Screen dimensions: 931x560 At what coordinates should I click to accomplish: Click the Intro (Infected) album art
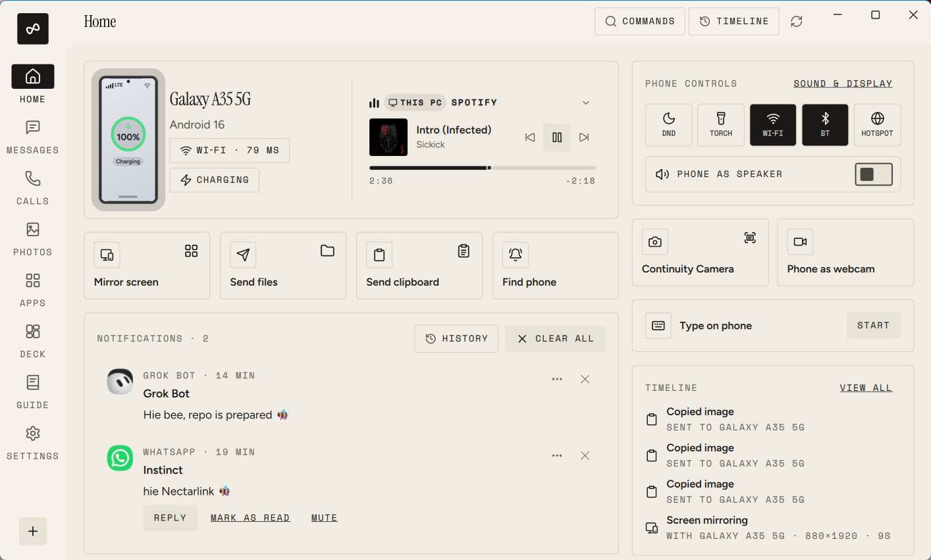pyautogui.click(x=388, y=137)
